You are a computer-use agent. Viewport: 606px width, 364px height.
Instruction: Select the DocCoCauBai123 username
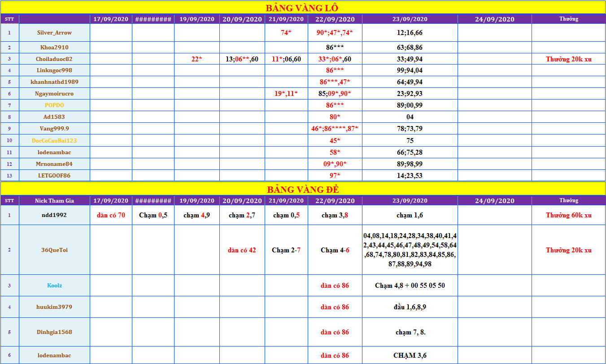point(54,141)
